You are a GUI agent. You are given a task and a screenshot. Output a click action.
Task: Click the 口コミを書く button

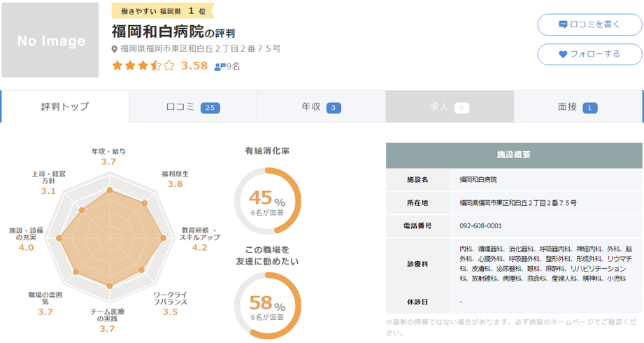coord(589,24)
